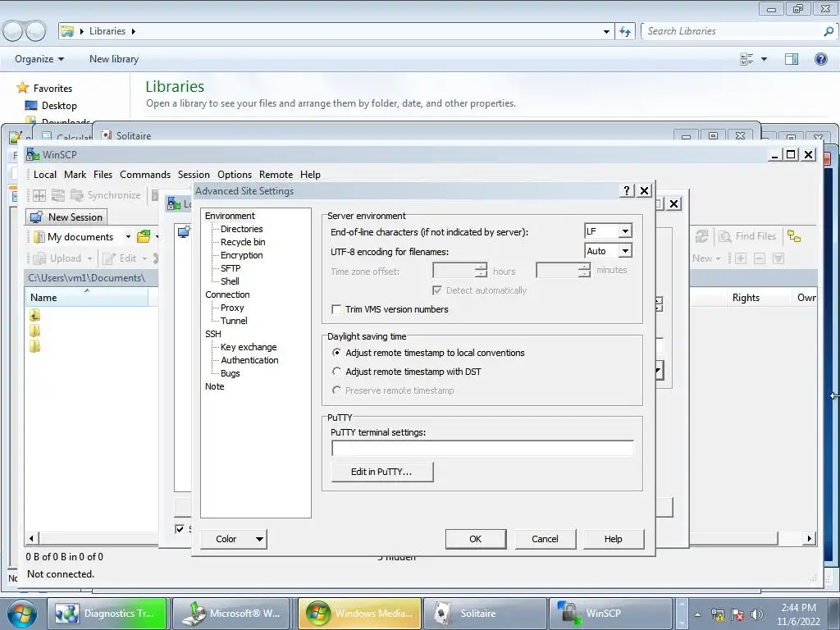Screen dimensions: 840x630
Task: Open the Options menu in WinSCP
Action: [x=235, y=175]
